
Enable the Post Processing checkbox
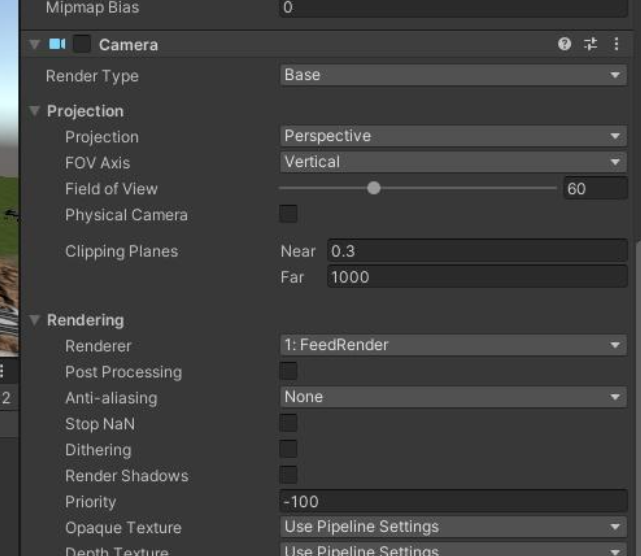click(288, 371)
